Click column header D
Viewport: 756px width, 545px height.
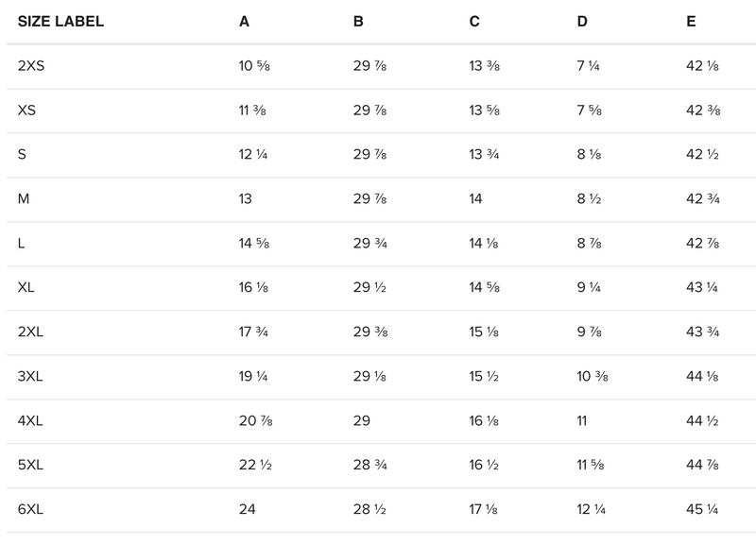click(582, 21)
